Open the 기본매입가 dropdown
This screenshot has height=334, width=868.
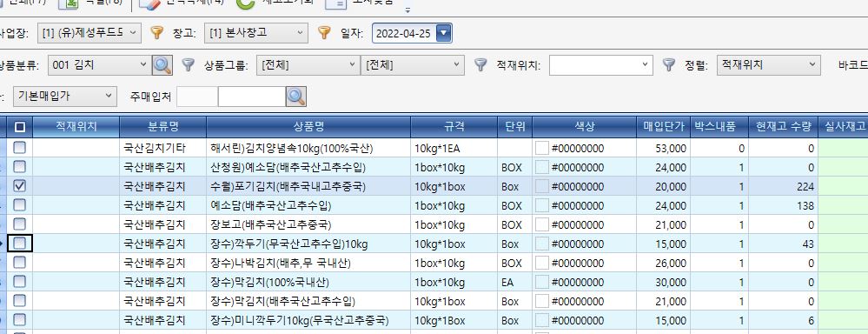tap(65, 97)
